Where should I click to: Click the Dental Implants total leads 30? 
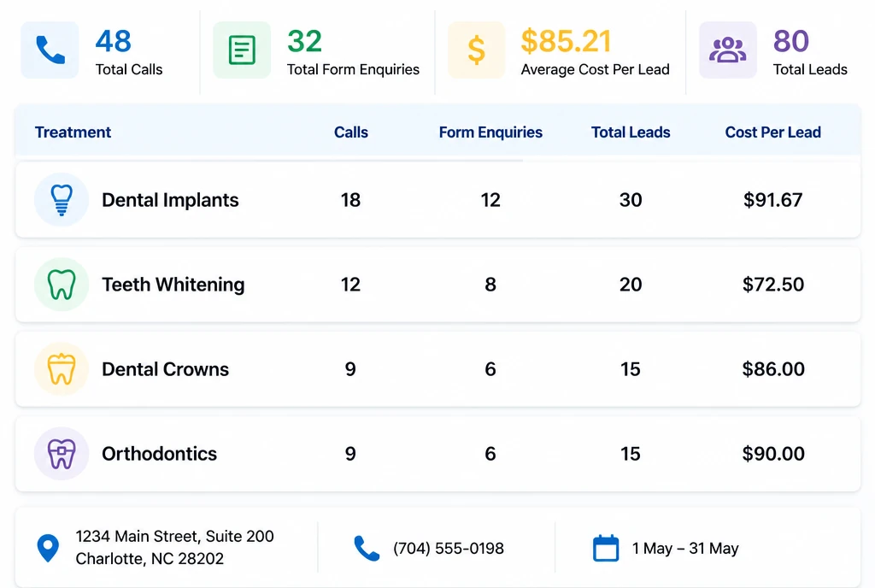click(x=631, y=200)
